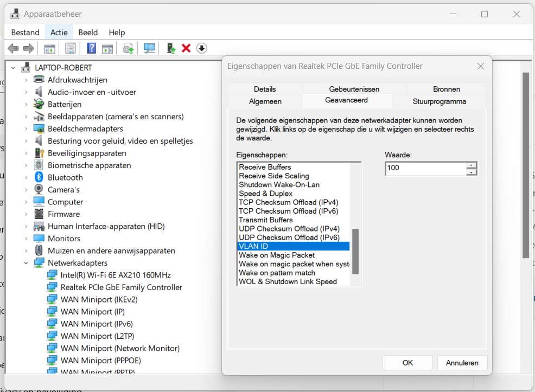
Task: Expand the Firmware category
Action: coord(26,214)
